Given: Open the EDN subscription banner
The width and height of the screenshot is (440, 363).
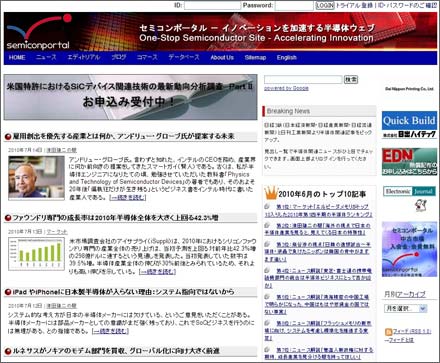Looking at the screenshot, I should pyautogui.click(x=409, y=162).
